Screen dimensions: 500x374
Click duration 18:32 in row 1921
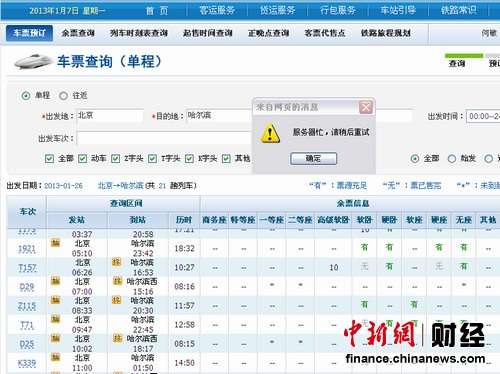click(184, 248)
